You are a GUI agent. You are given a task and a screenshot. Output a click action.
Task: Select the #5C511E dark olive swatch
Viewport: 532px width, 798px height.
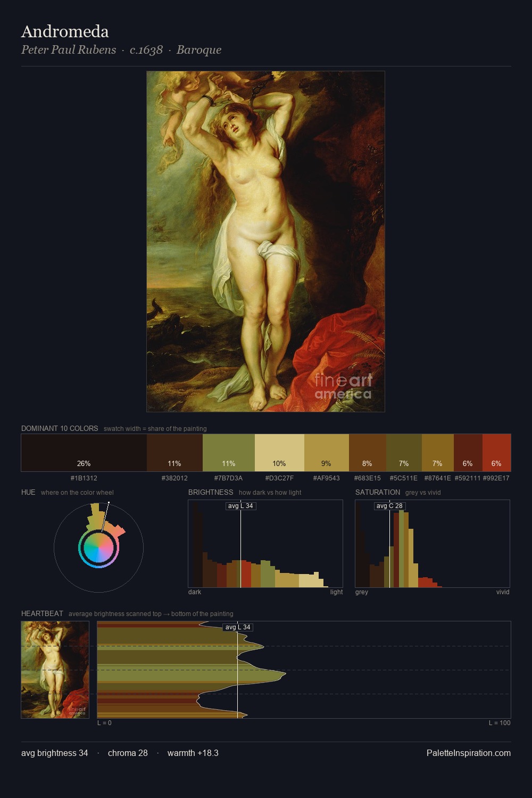pos(404,453)
